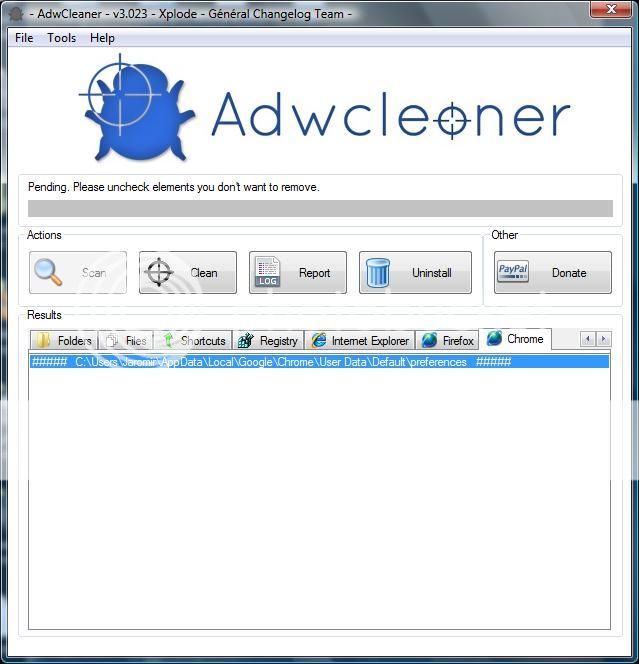Click the trash bin Uninstall icon

click(x=378, y=272)
